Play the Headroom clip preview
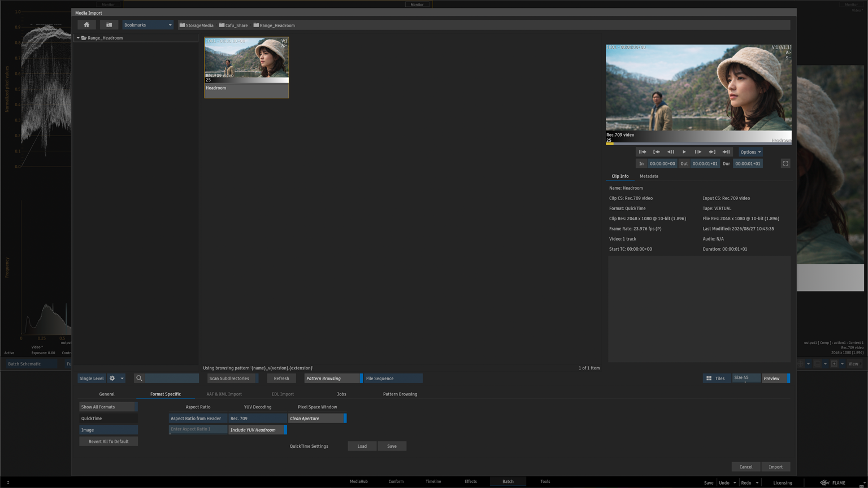The height and width of the screenshot is (488, 868). (684, 152)
